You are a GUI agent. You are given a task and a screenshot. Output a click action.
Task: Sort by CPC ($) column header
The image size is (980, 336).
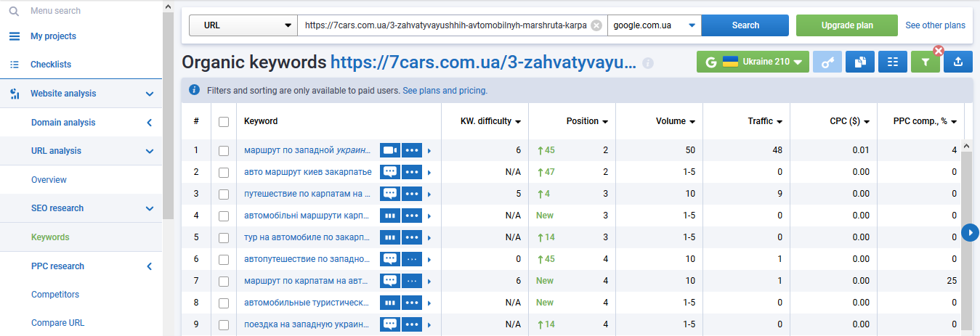pyautogui.click(x=850, y=122)
